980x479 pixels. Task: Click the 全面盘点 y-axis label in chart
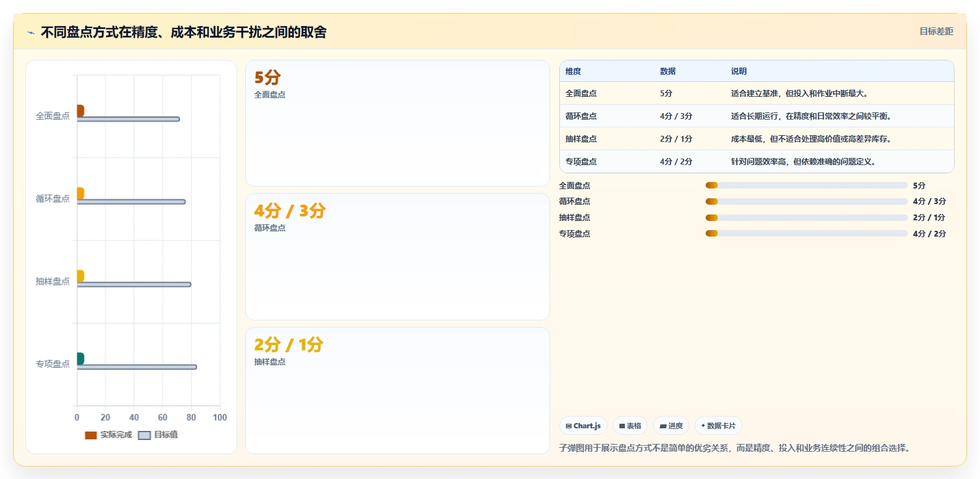tap(53, 116)
